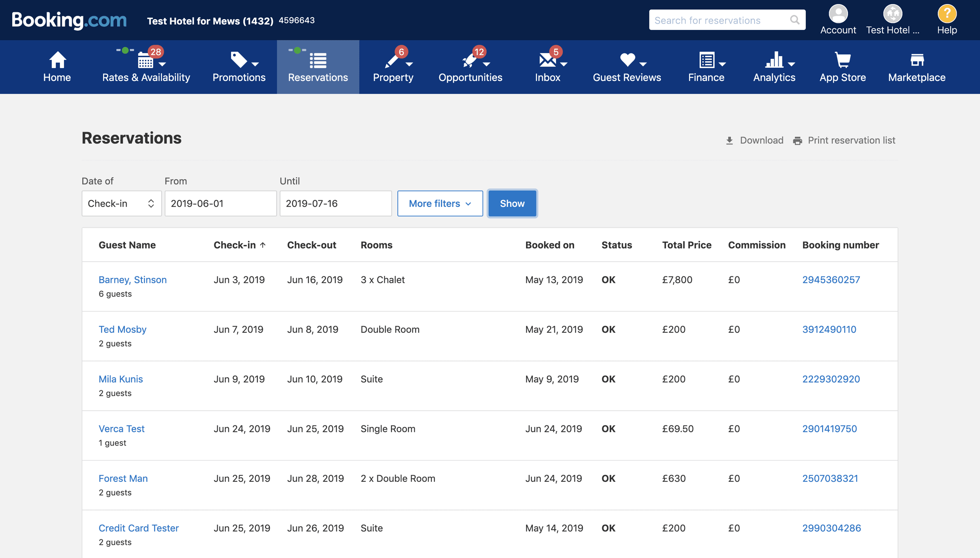Image resolution: width=980 pixels, height=558 pixels.
Task: Open the Download option for reservations
Action: coord(754,140)
